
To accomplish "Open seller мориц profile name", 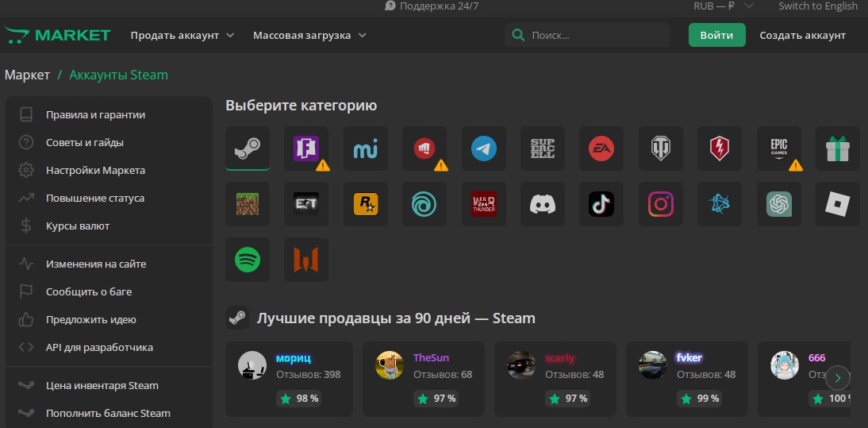I will pyautogui.click(x=294, y=358).
